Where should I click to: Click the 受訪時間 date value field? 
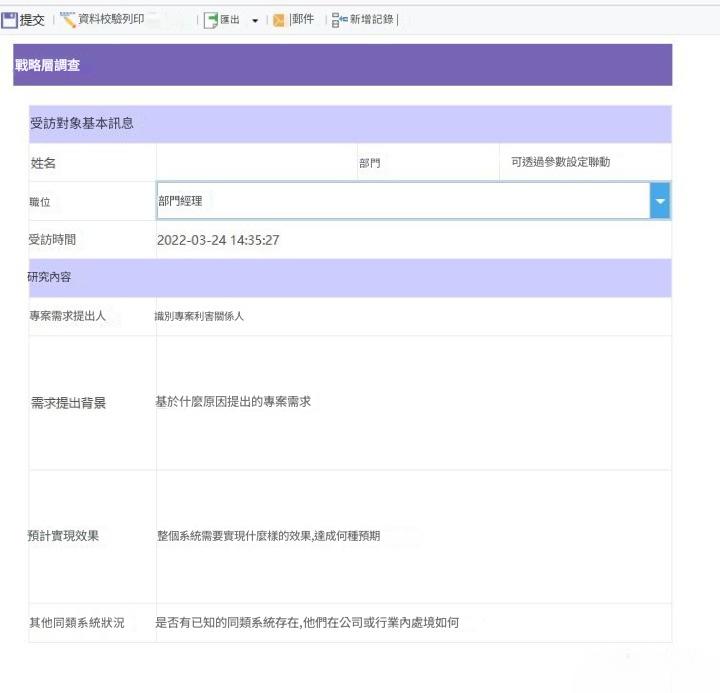[x=414, y=240]
